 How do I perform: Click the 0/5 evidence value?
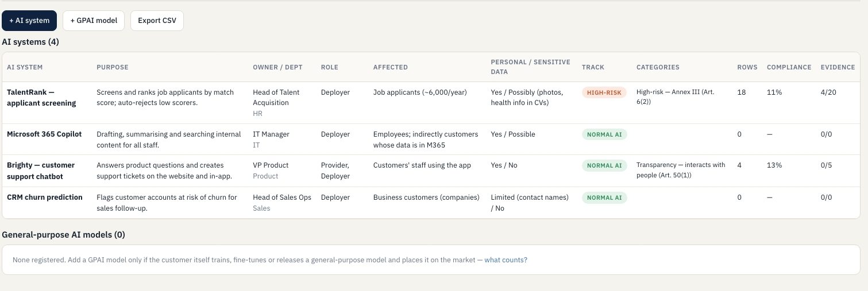click(x=826, y=165)
